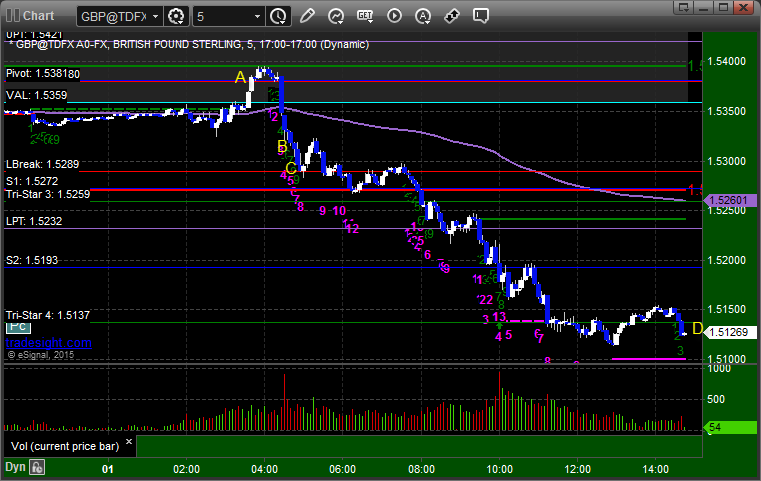
Task: Open the chart comment note icon
Action: tap(481, 16)
